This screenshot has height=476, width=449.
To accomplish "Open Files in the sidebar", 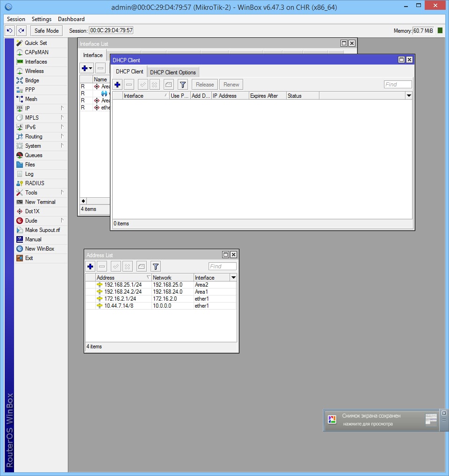I will 41,165.
